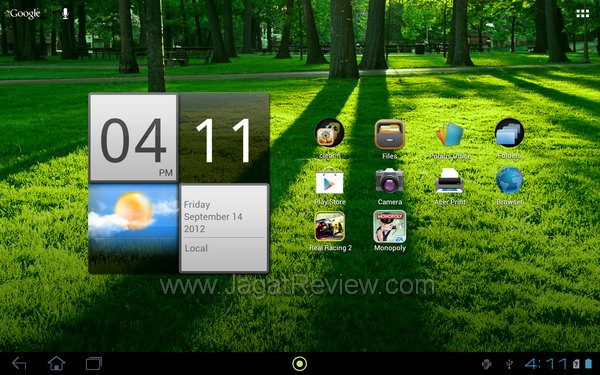The width and height of the screenshot is (600, 375).
Task: Open Acer Print
Action: (450, 181)
